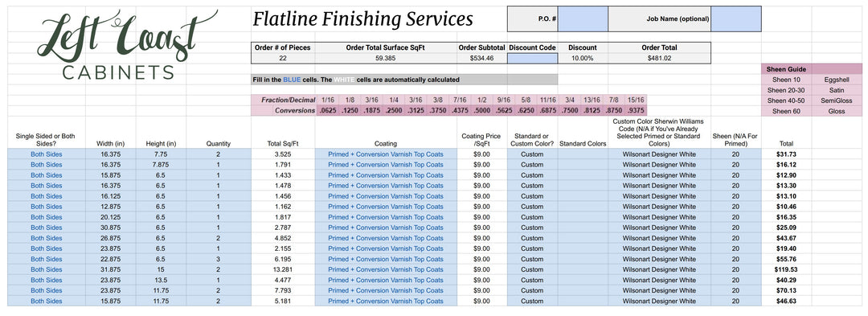Click the width cell showing 31.875

point(111,270)
